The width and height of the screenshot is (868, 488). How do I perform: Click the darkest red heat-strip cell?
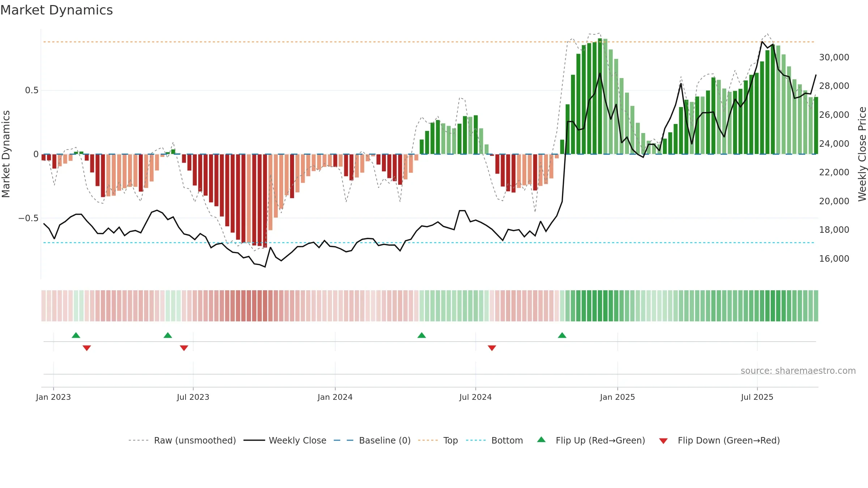point(265,306)
